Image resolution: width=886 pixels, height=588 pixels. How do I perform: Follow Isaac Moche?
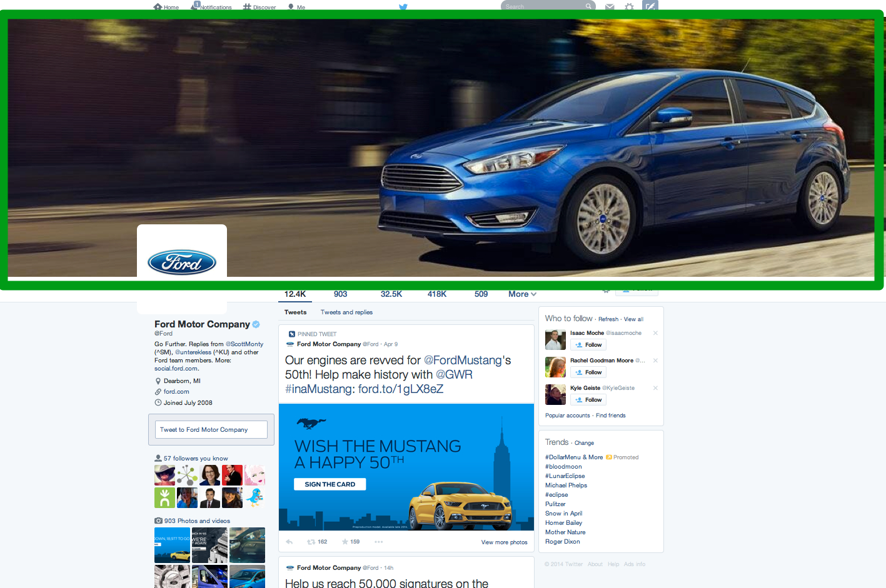pos(588,345)
